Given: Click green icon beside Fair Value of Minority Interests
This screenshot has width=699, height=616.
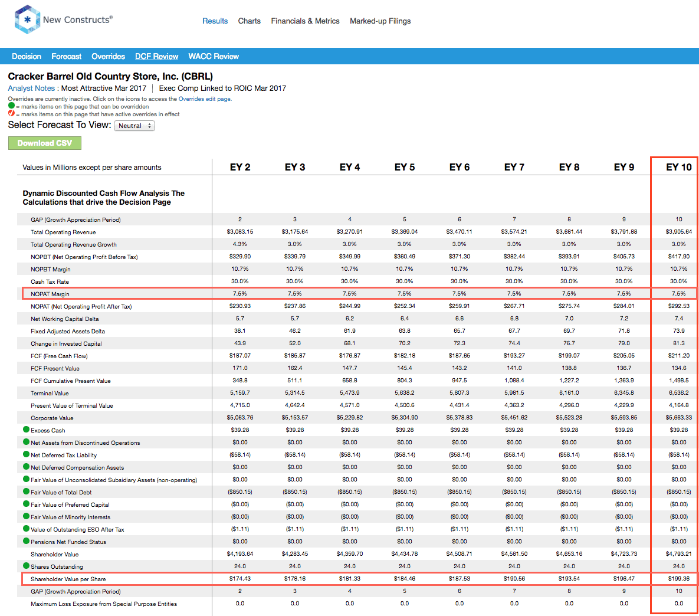Looking at the screenshot, I should (26, 516).
